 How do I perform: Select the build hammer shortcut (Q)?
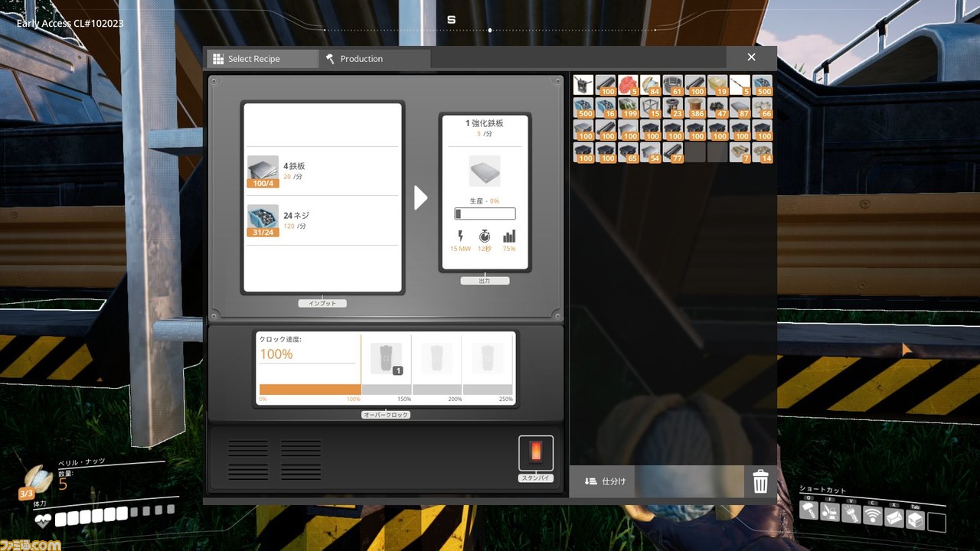(x=809, y=510)
